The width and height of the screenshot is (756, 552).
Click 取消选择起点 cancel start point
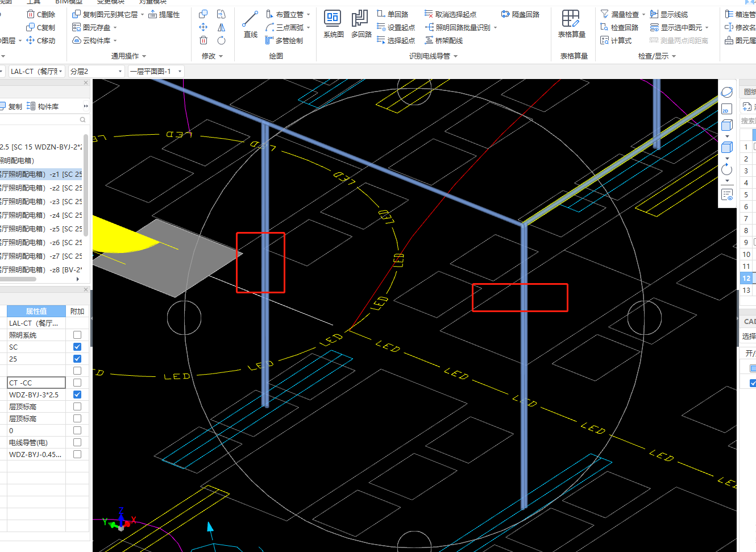click(451, 14)
